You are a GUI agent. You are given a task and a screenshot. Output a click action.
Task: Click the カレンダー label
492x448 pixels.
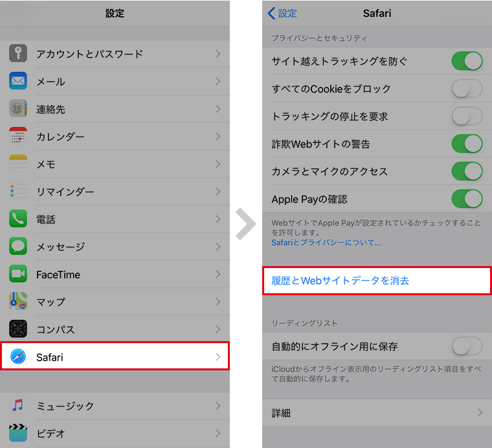pyautogui.click(x=60, y=137)
